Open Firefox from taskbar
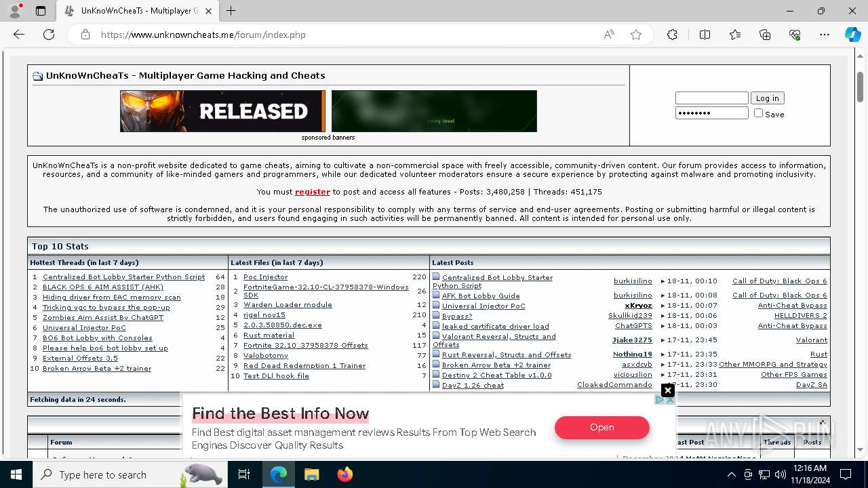 (x=344, y=474)
